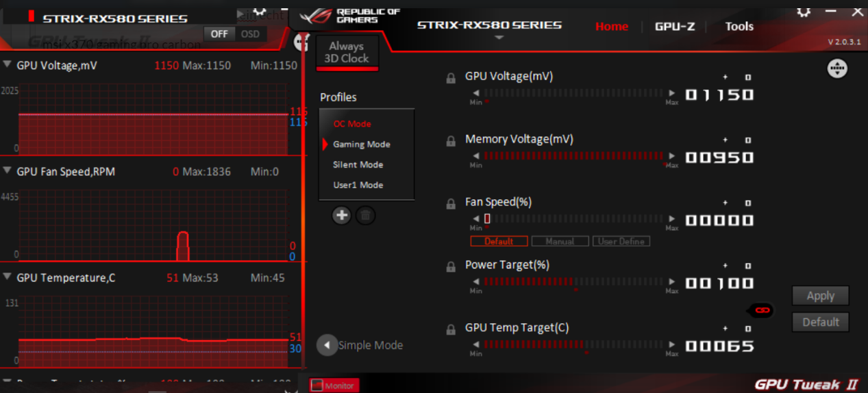Viewport: 868px width, 393px height.
Task: Collapse the GPU Voltage graph section
Action: tap(7, 65)
